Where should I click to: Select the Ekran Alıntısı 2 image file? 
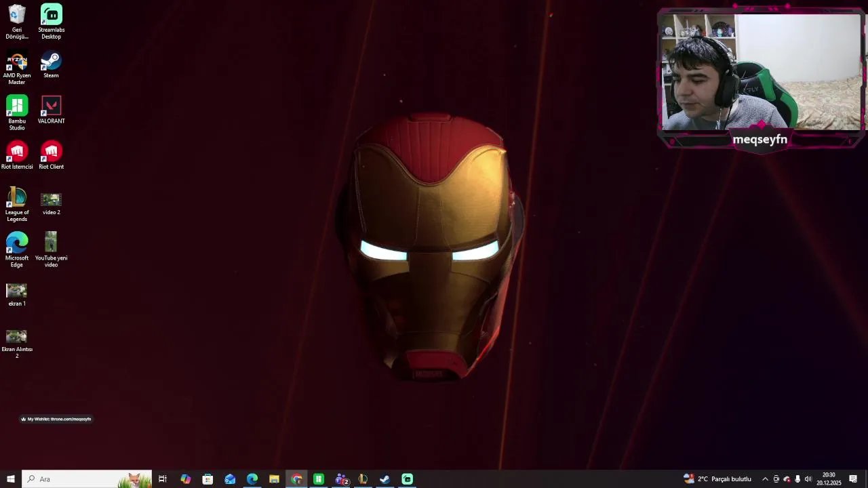tap(17, 344)
